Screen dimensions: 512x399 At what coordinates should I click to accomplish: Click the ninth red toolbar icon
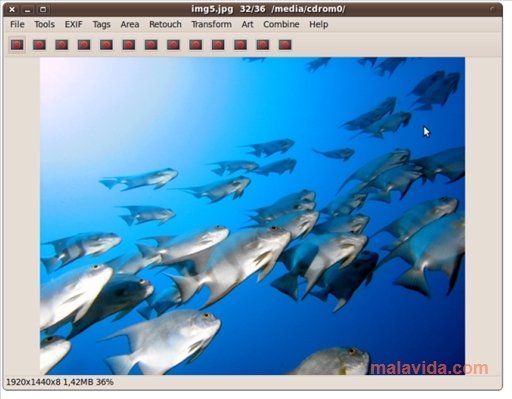tap(196, 45)
